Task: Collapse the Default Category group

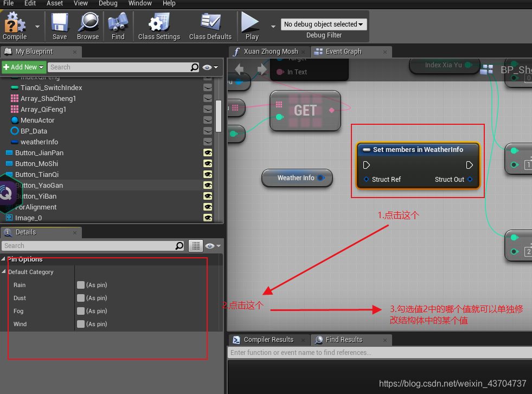Action: click(4, 272)
